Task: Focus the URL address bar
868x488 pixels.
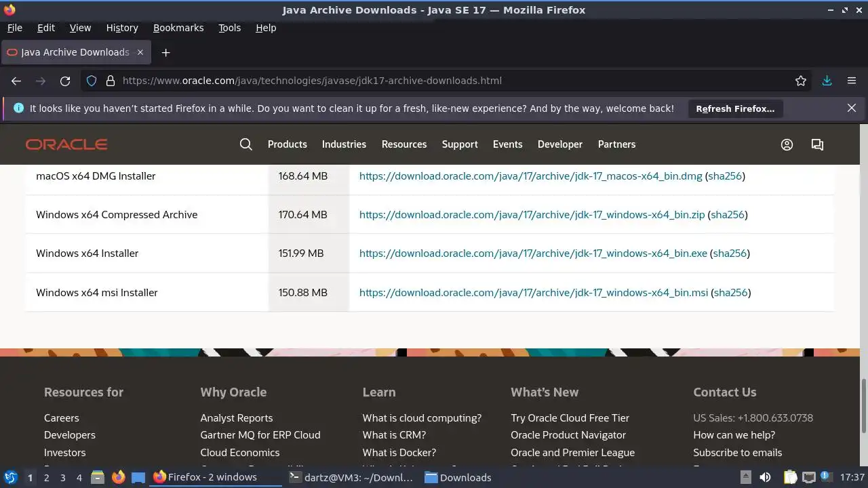Action: [x=448, y=81]
